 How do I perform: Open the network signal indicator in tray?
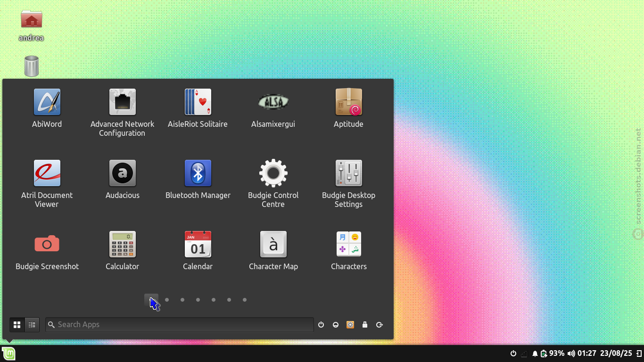click(524, 354)
